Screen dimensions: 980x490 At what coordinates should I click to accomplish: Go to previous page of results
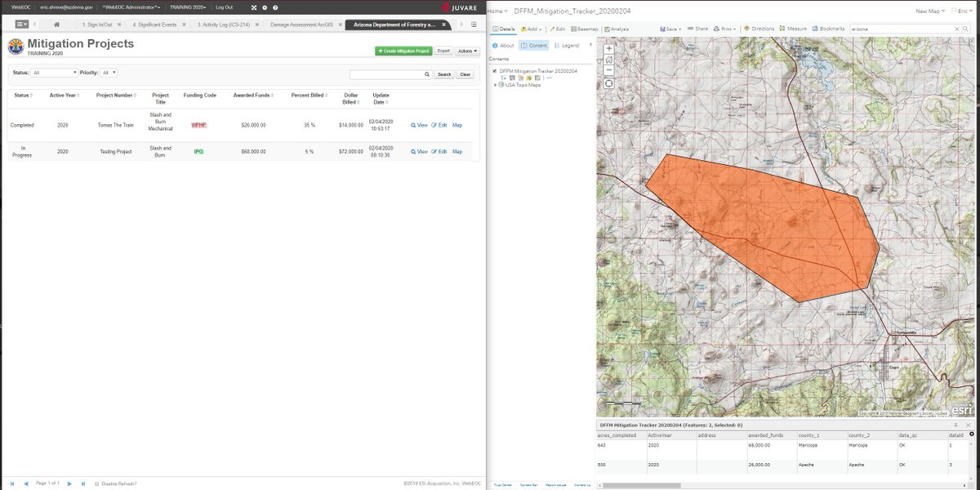click(x=26, y=483)
